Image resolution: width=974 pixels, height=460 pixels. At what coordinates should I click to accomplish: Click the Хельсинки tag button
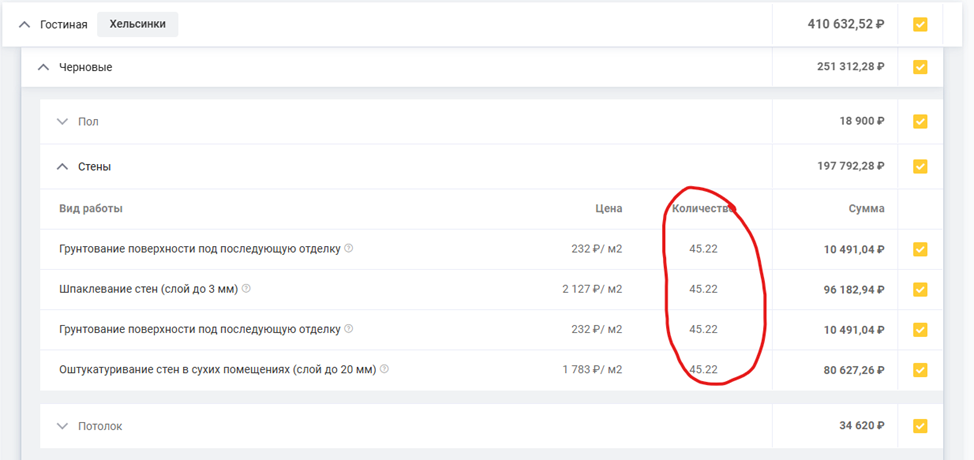pyautogui.click(x=137, y=24)
